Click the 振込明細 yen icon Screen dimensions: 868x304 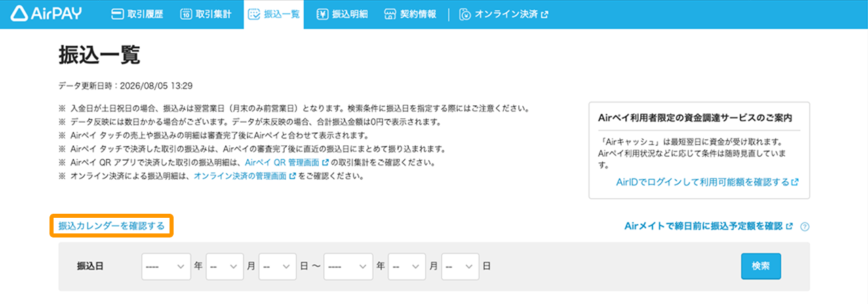[323, 14]
